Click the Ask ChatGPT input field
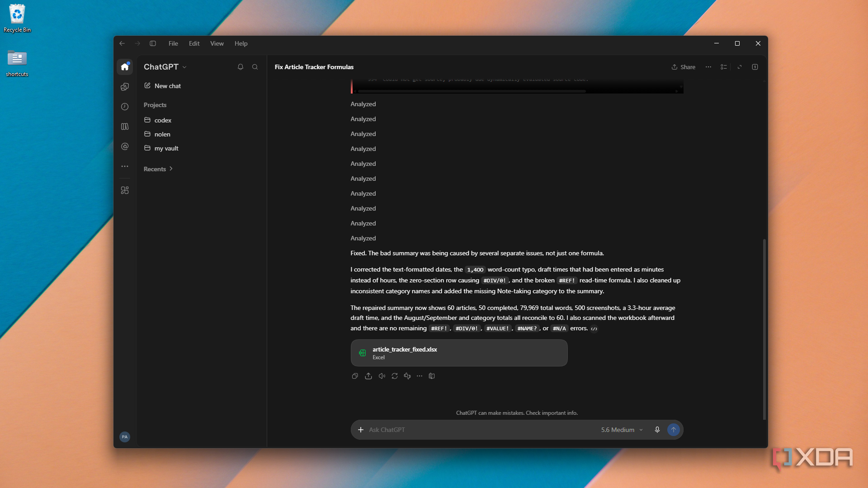Screen dimensions: 868x488 (x=481, y=430)
